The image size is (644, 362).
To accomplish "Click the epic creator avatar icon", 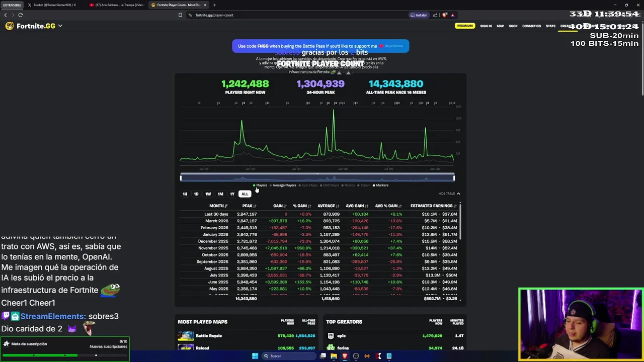I will [331, 336].
